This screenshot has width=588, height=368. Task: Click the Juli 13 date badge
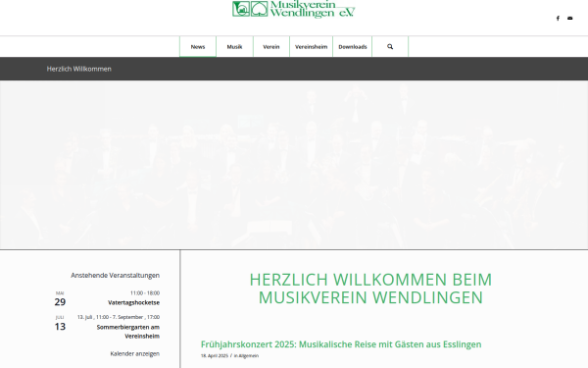60,323
